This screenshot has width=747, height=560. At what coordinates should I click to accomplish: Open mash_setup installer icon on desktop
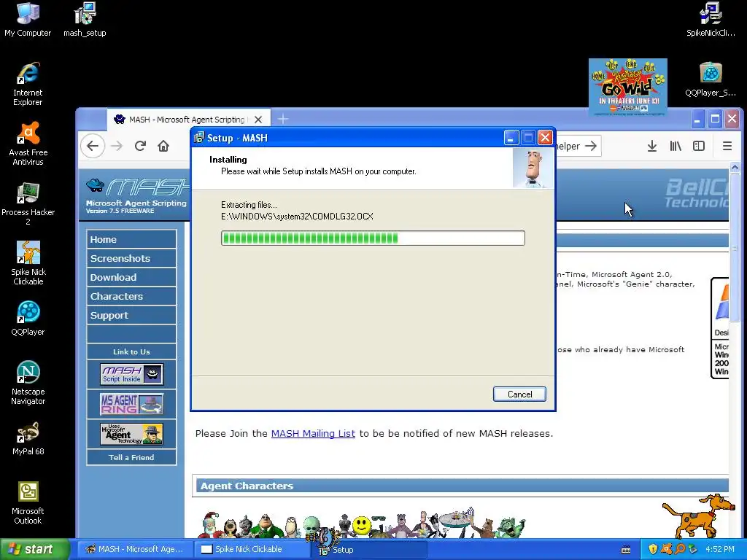pos(85,20)
